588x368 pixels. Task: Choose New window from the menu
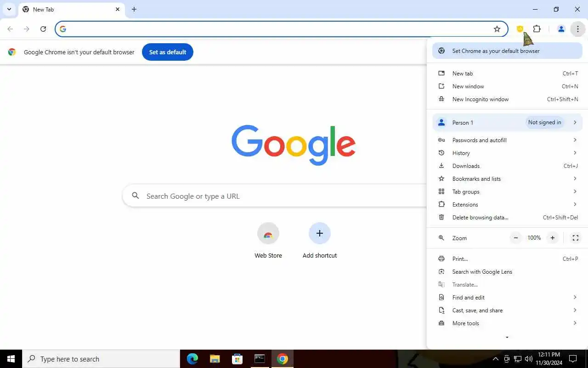(507, 86)
